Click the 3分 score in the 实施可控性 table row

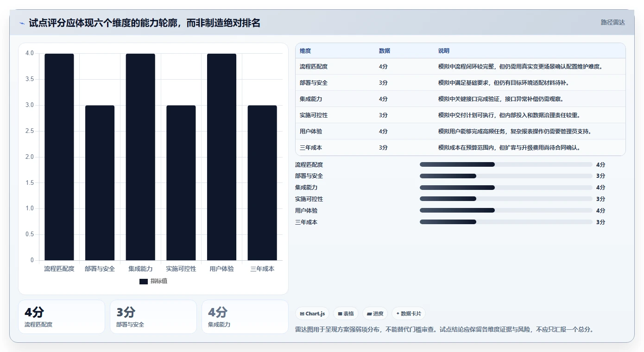pos(383,115)
